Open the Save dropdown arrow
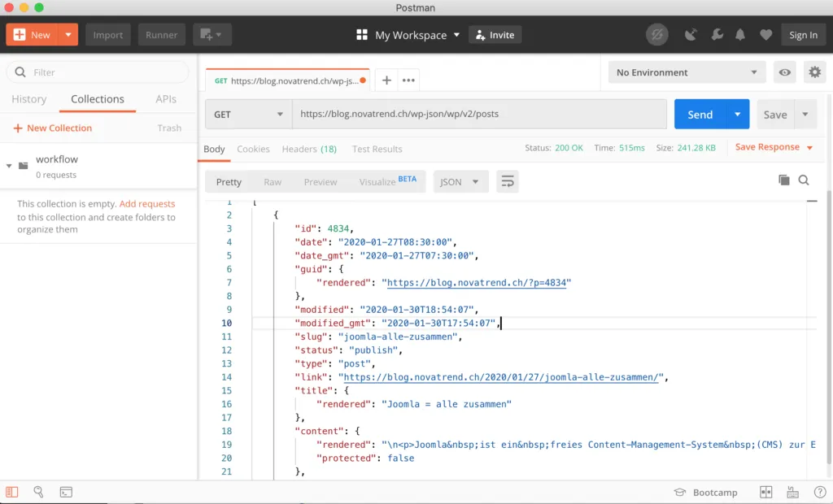The image size is (833, 504). coord(805,114)
